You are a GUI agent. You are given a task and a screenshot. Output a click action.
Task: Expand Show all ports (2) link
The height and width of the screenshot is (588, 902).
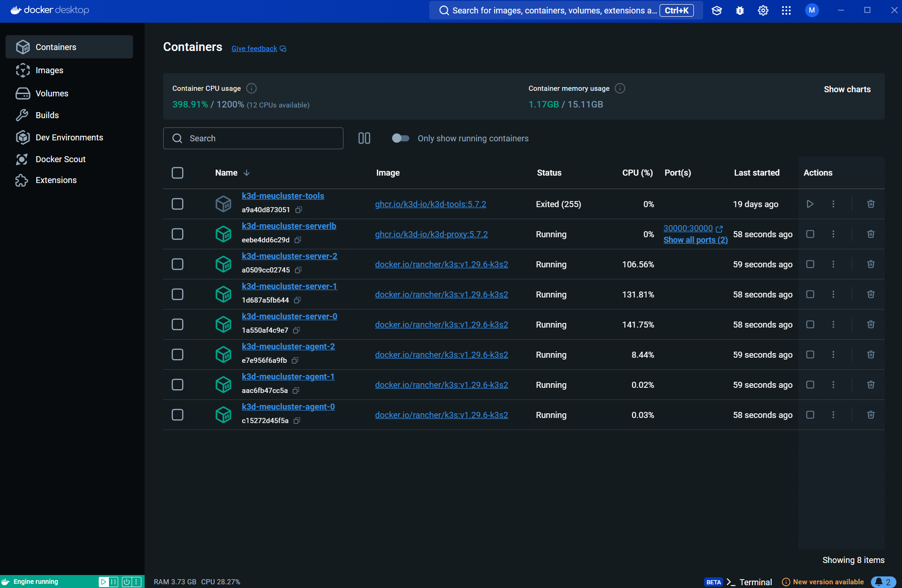695,240
